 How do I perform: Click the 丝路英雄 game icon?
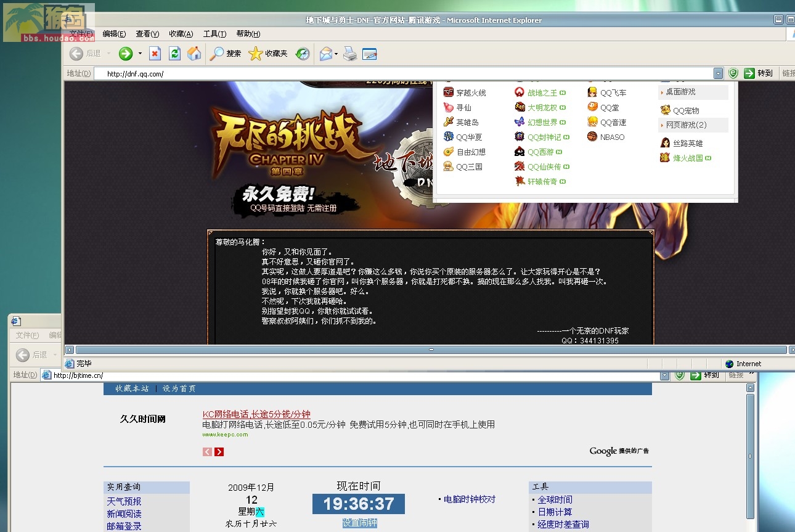point(665,143)
